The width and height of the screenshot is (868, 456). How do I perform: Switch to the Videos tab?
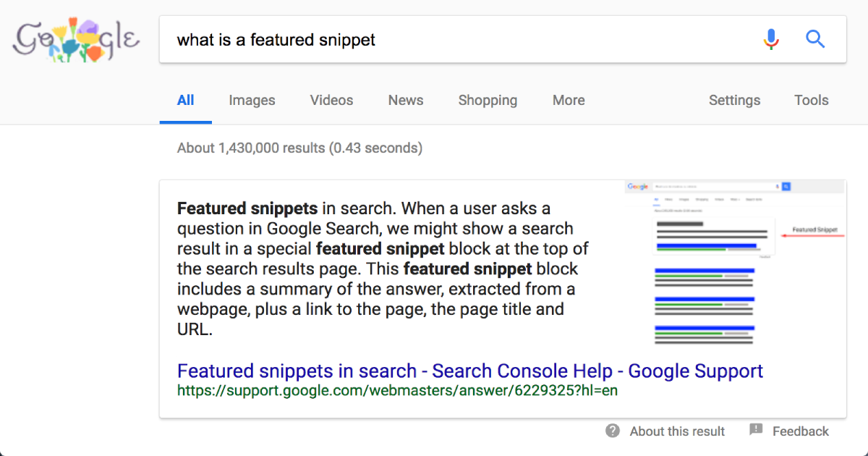point(332,101)
